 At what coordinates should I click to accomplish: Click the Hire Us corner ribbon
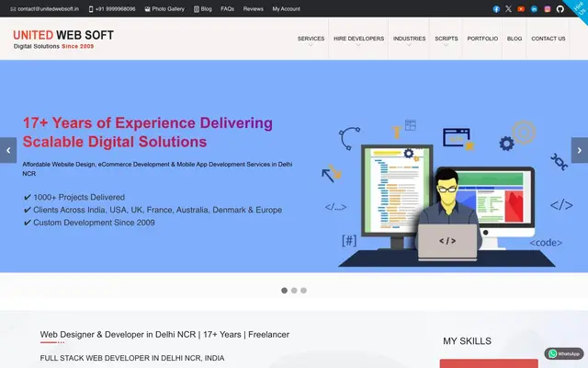579,8
